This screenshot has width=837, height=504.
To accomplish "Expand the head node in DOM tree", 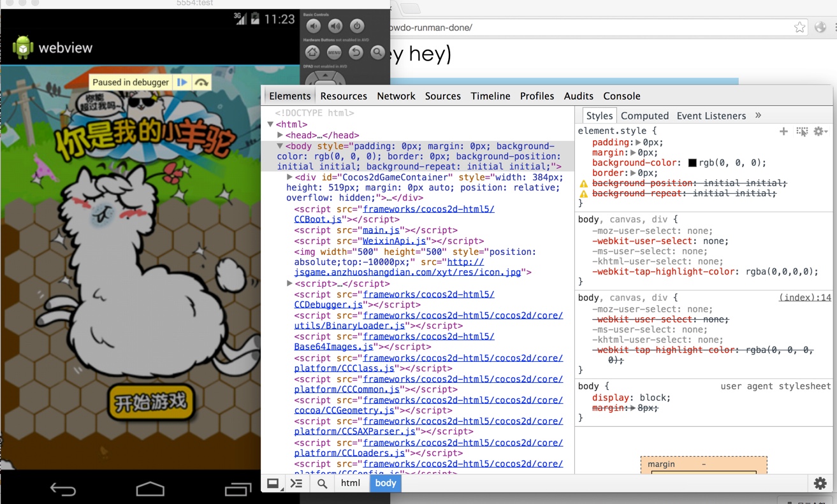I will coord(280,135).
